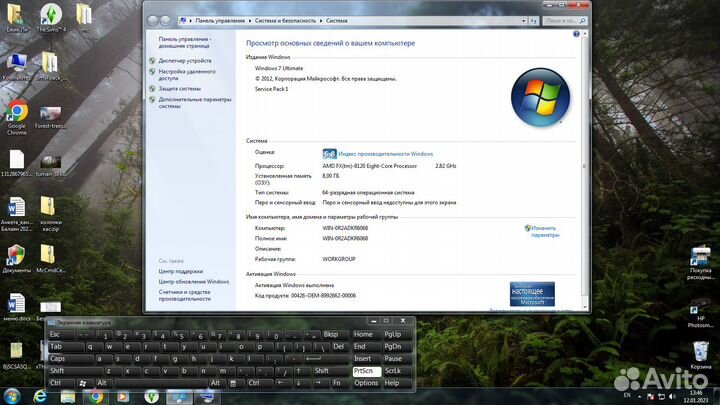
Task: Click the Windows Start orb
Action: point(12,396)
